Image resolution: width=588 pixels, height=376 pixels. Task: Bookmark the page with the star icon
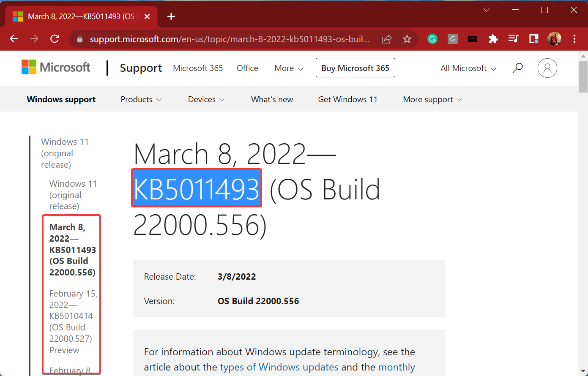point(407,38)
